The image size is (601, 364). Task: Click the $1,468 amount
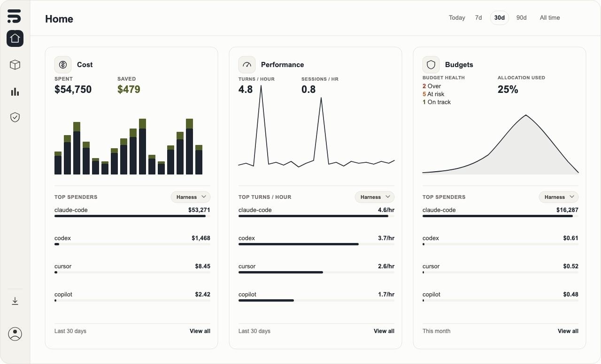coord(201,238)
